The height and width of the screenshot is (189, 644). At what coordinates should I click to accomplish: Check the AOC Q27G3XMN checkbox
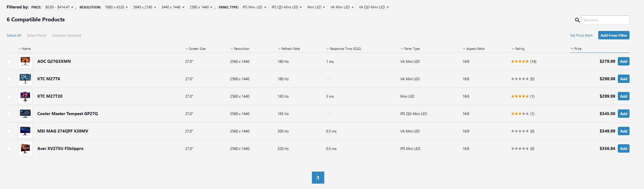[x=9, y=62]
